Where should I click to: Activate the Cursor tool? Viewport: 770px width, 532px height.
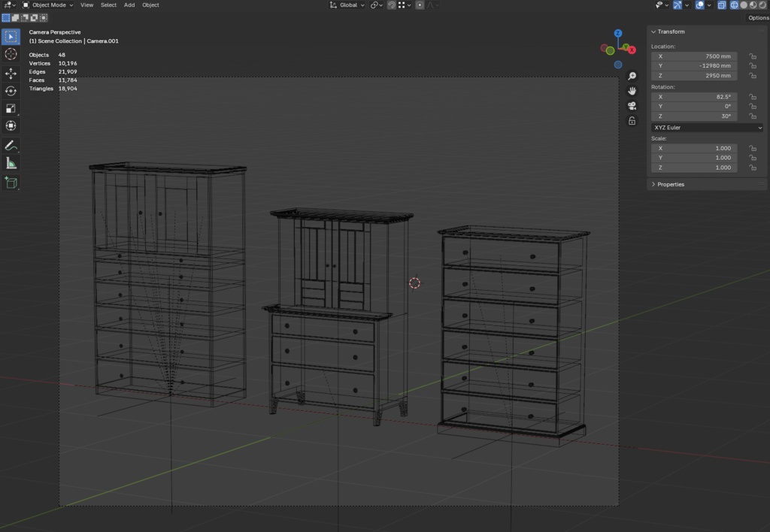[11, 54]
